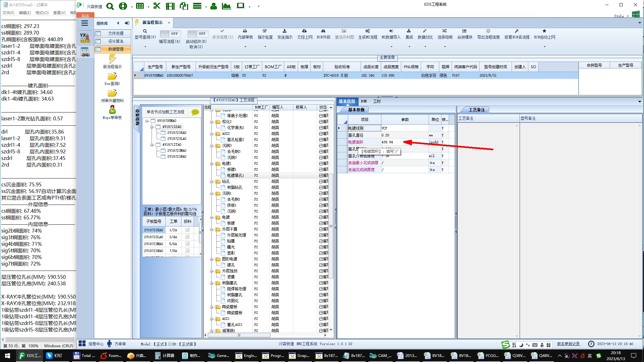Screen dimensions: 644x362
Task: Collapse the 4V1871ISA0 tree node
Action: 152,127
